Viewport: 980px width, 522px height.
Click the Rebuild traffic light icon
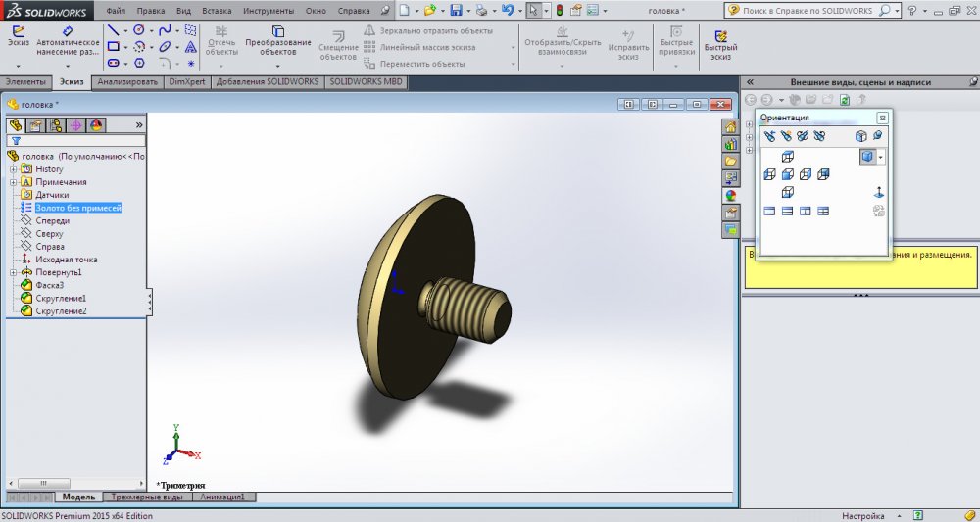click(559, 11)
